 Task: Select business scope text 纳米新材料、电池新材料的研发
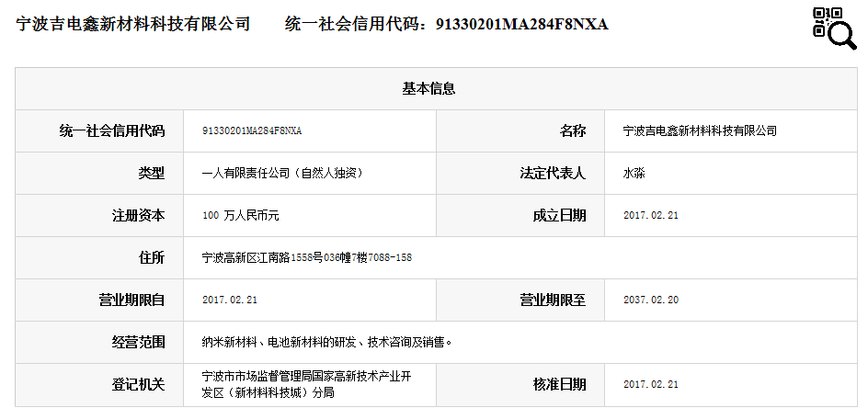coord(277,342)
